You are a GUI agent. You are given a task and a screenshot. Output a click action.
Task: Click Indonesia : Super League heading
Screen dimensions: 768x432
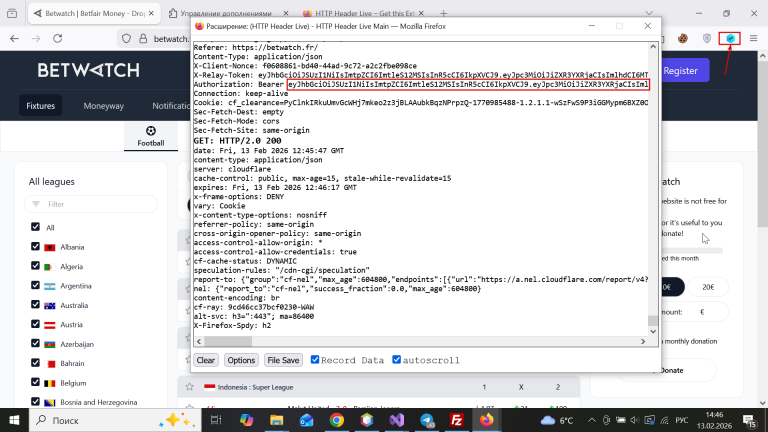(x=255, y=387)
